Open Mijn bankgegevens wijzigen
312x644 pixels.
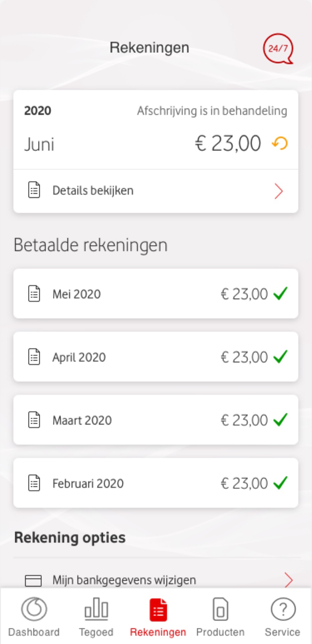click(x=124, y=580)
